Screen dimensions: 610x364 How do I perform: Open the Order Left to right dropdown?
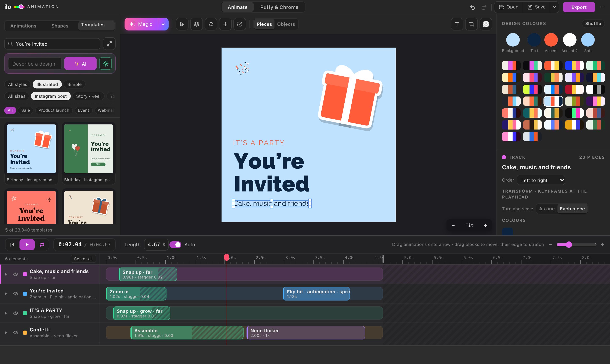coord(541,180)
